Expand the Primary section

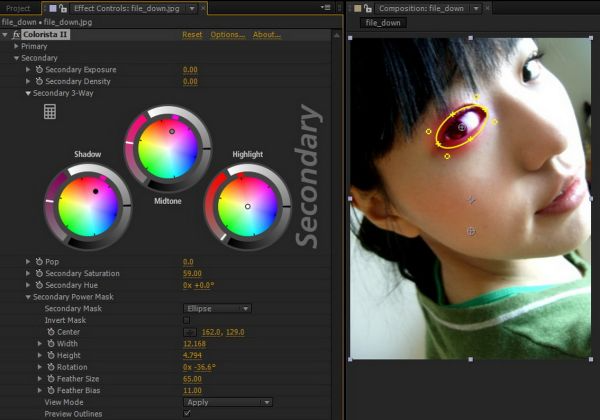[x=16, y=46]
